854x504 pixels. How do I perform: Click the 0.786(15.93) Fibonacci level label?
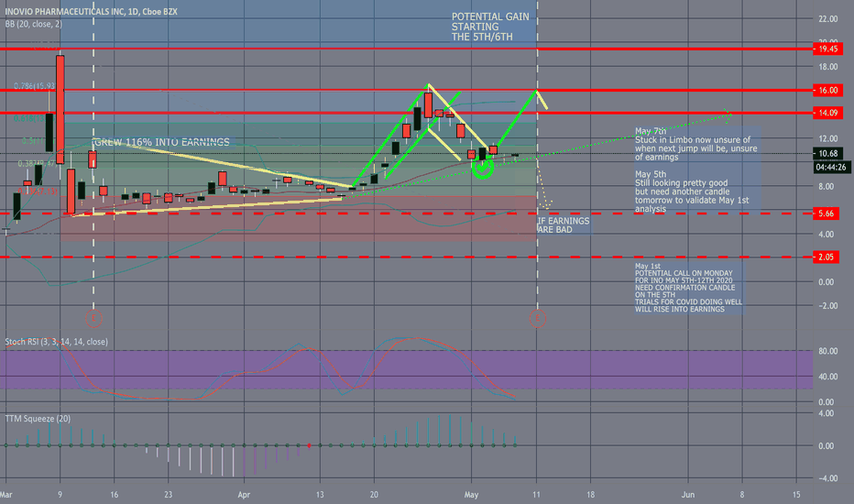34,86
